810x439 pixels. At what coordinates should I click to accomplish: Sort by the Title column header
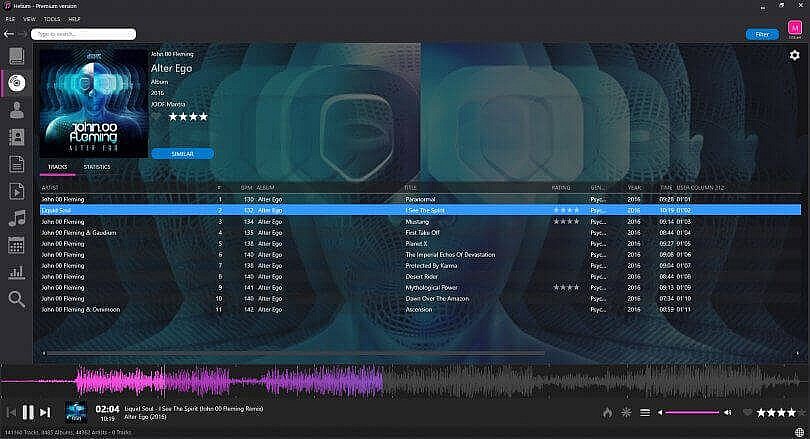[411, 187]
